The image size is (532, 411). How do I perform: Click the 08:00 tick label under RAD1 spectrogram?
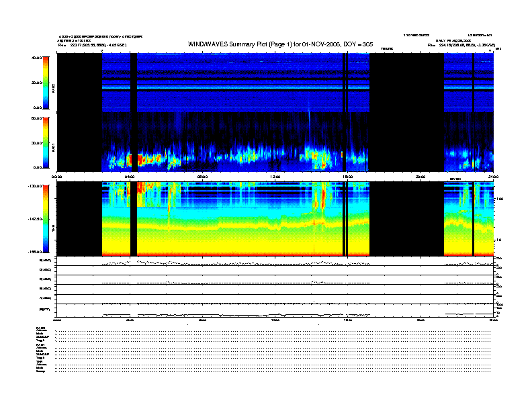click(203, 177)
